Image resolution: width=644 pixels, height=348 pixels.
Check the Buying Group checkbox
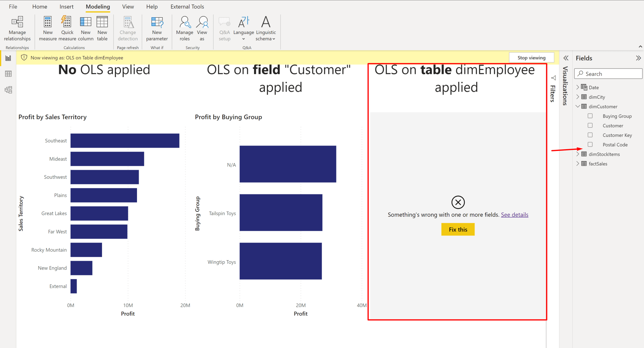click(x=590, y=116)
